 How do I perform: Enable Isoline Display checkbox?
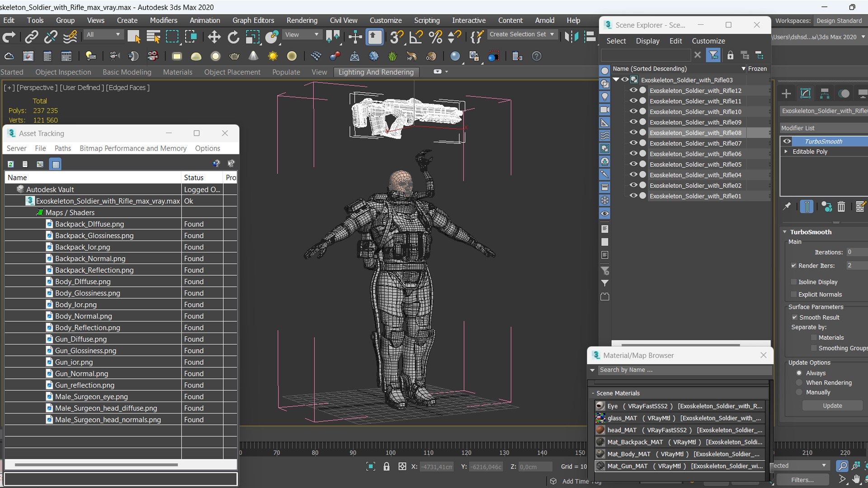point(793,282)
